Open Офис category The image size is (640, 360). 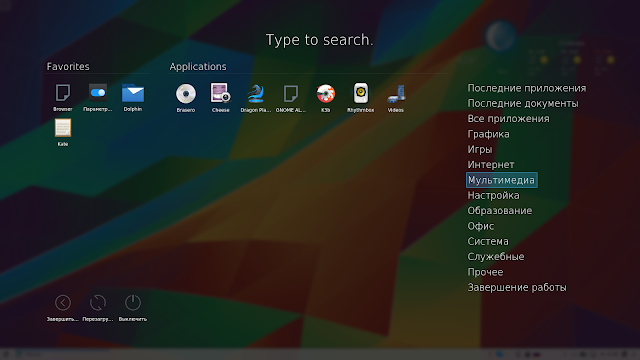(480, 226)
